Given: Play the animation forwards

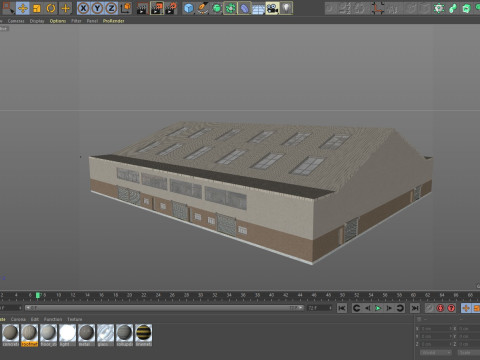Looking at the screenshot, I should coord(378,308).
